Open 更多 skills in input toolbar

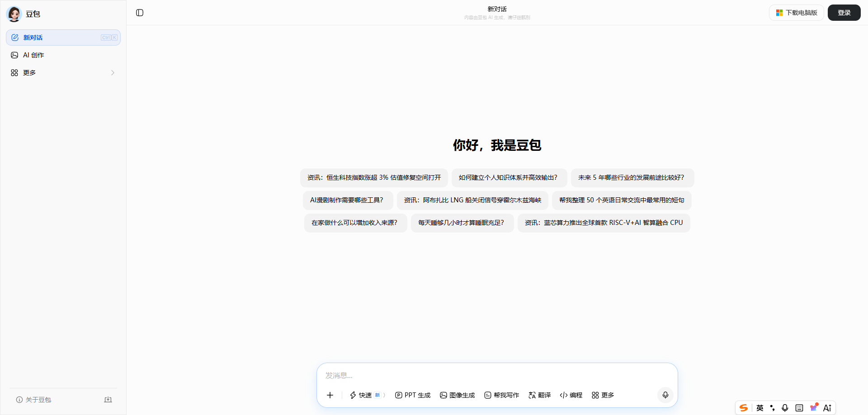point(603,395)
